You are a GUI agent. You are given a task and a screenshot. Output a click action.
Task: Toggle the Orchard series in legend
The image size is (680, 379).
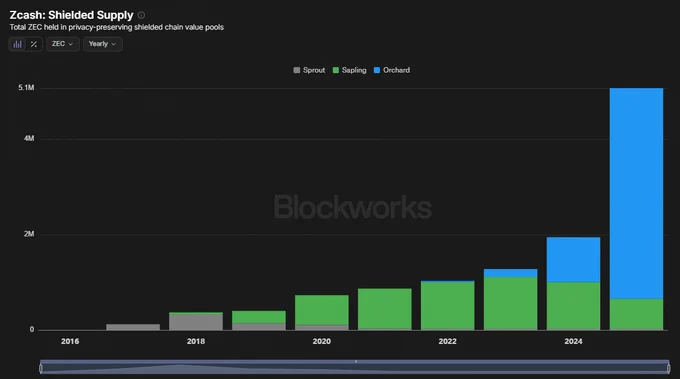pos(392,70)
